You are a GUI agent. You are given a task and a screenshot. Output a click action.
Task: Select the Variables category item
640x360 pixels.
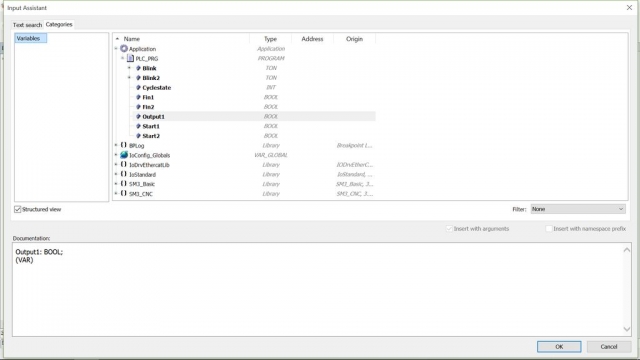point(31,38)
